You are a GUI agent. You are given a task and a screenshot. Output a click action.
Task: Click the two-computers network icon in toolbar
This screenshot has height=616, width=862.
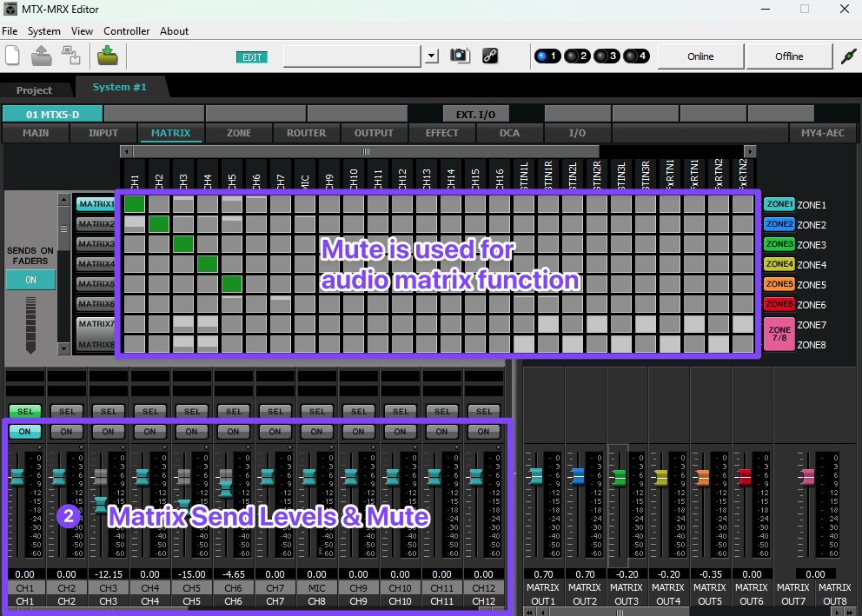point(71,56)
